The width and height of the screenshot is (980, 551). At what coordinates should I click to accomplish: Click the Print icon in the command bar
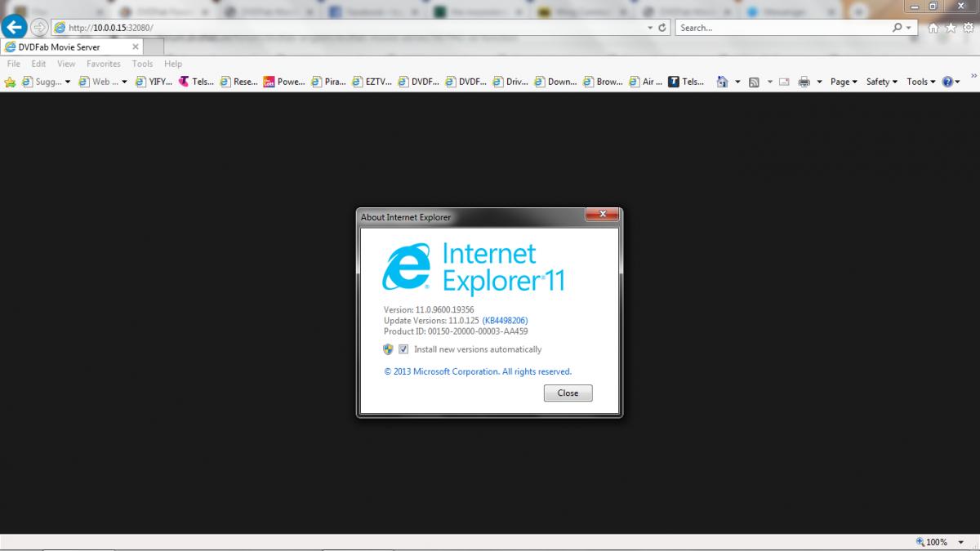pyautogui.click(x=804, y=82)
